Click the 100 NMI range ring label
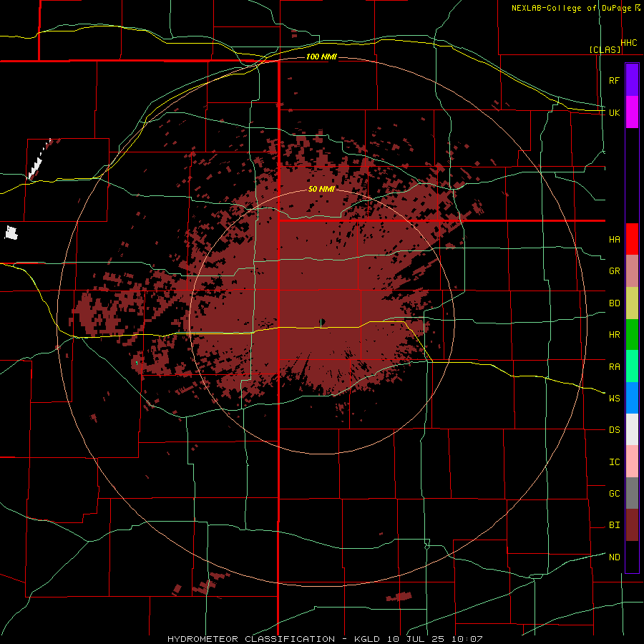This screenshot has height=644, width=644. 321,57
